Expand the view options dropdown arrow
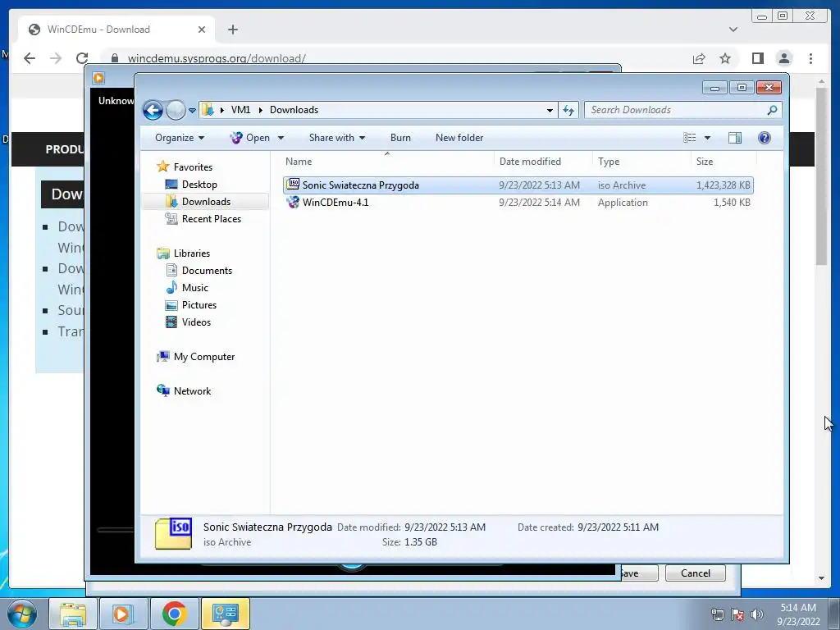The width and height of the screenshot is (840, 630). [707, 138]
